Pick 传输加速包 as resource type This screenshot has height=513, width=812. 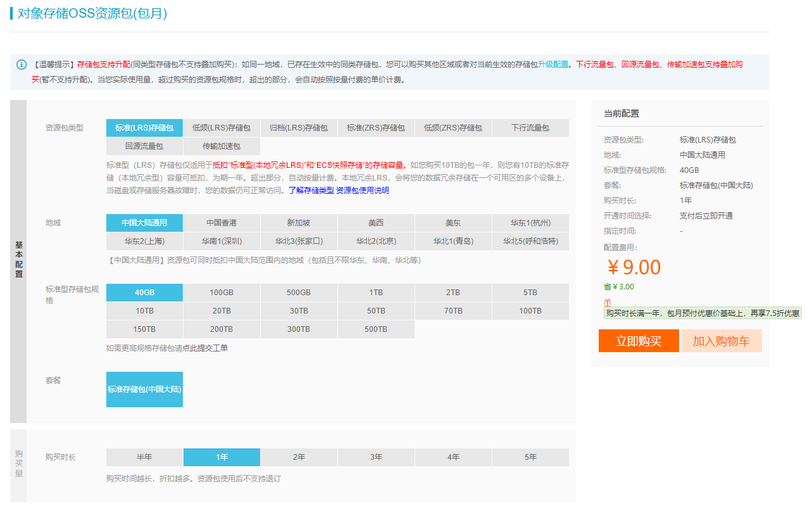point(222,146)
